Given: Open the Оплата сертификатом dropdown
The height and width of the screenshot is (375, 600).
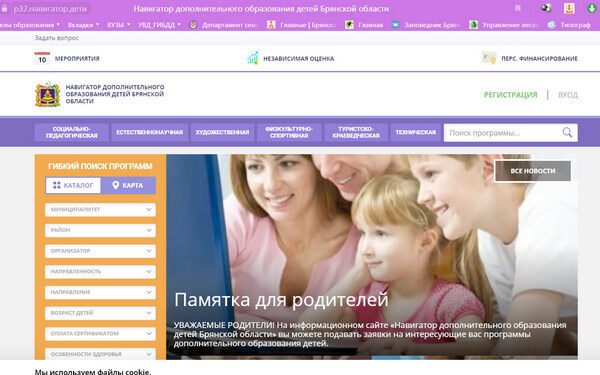Looking at the screenshot, I should (x=100, y=334).
